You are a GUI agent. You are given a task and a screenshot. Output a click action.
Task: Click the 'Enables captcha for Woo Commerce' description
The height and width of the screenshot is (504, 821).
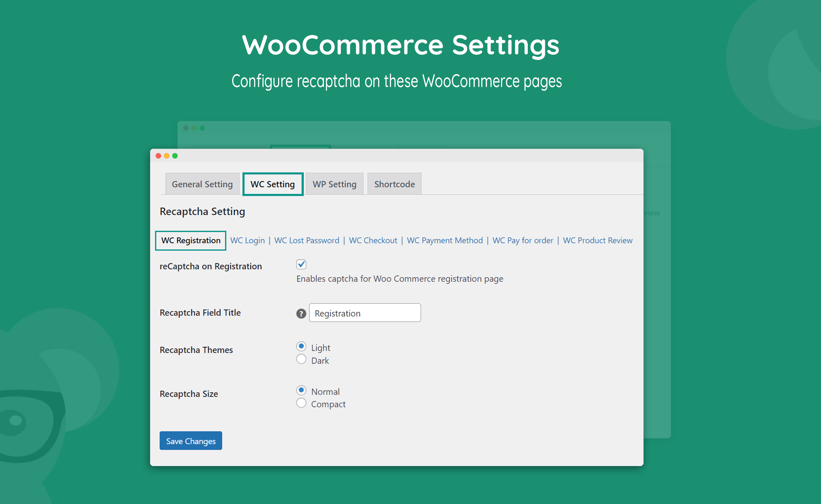(400, 279)
